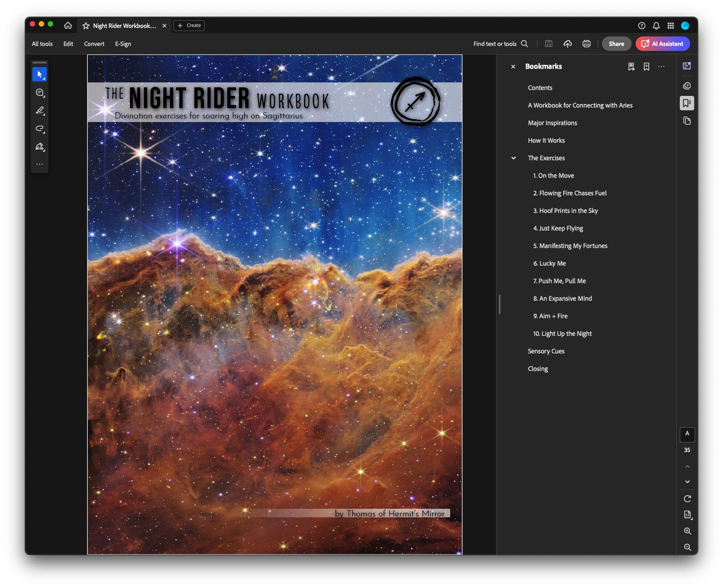This screenshot has width=723, height=588.
Task: Open more tools ellipsis in left toolbar
Action: pos(40,164)
